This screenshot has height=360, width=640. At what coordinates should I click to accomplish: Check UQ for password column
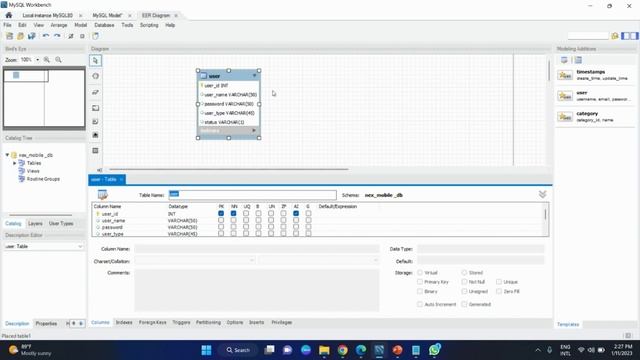[246, 227]
